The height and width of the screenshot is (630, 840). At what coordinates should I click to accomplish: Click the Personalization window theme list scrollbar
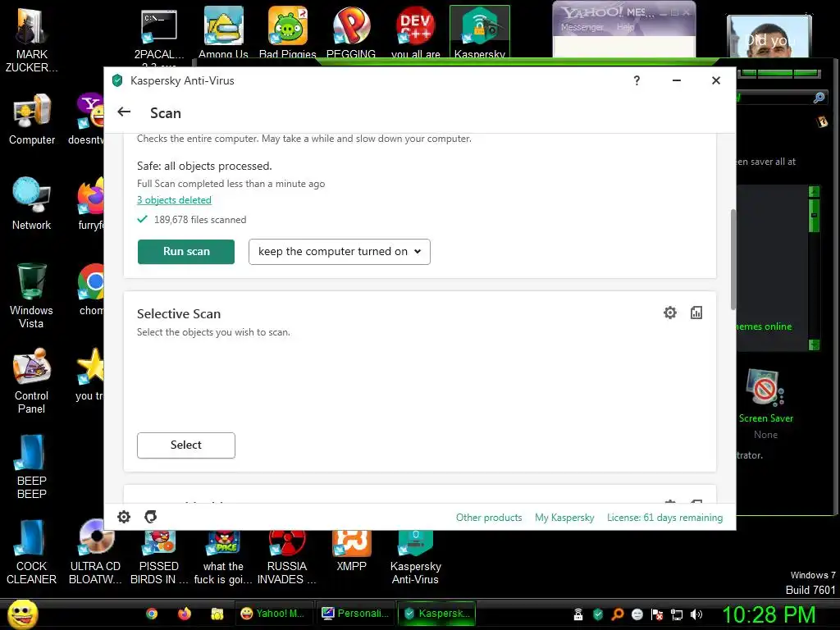814,268
